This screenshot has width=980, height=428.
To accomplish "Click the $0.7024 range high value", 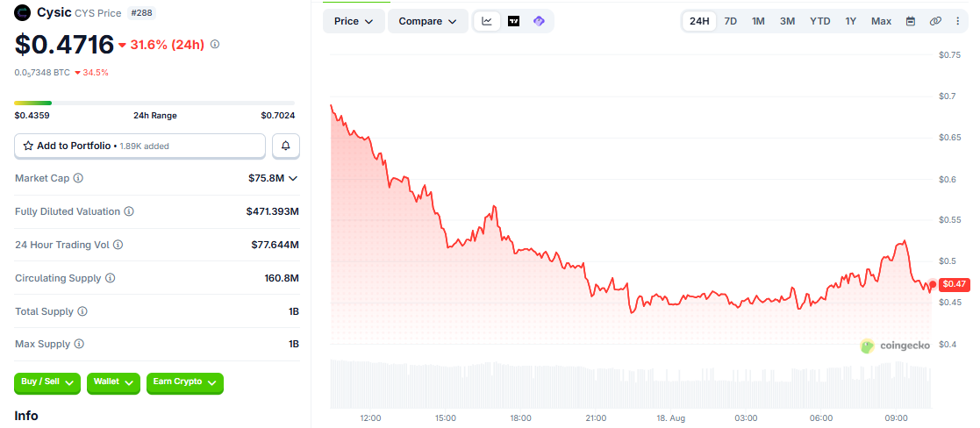I will tap(278, 116).
